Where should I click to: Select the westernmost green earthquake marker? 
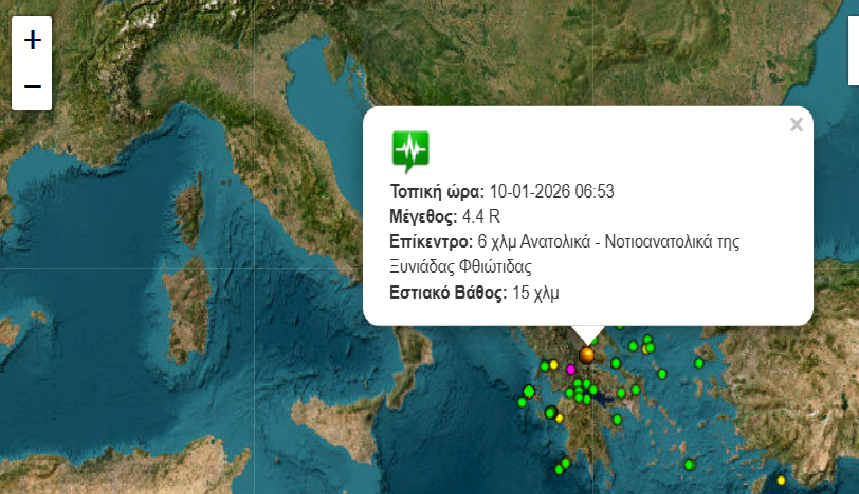(522, 402)
